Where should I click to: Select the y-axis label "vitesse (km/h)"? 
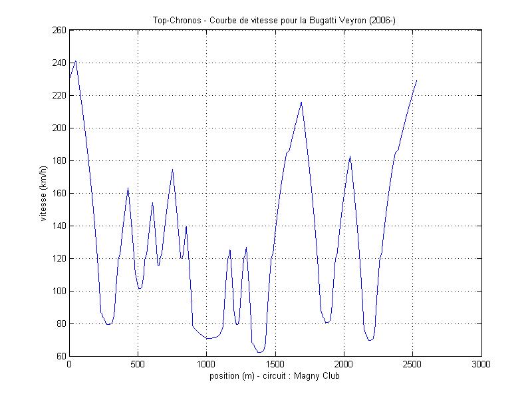click(x=43, y=193)
